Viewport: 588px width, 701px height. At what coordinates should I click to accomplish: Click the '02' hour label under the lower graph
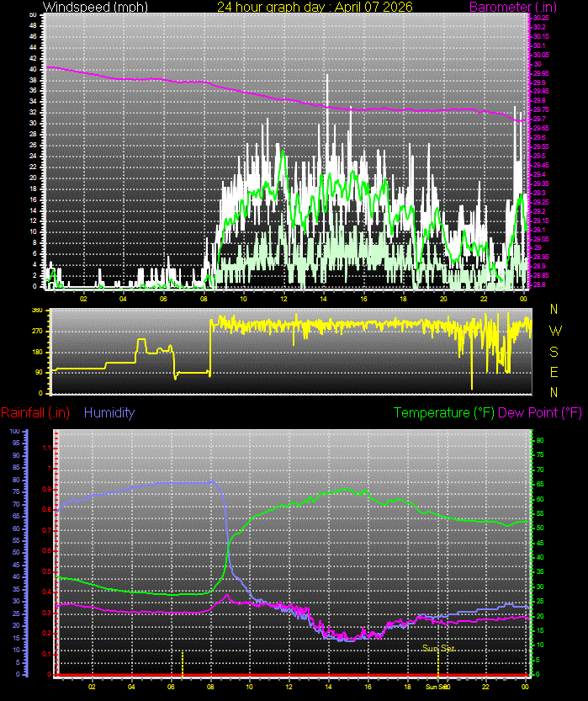[92, 686]
